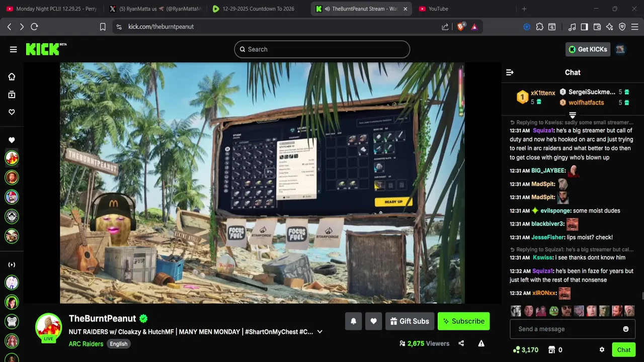644x362 pixels.
Task: Click the green Subscribe button
Action: pyautogui.click(x=463, y=321)
